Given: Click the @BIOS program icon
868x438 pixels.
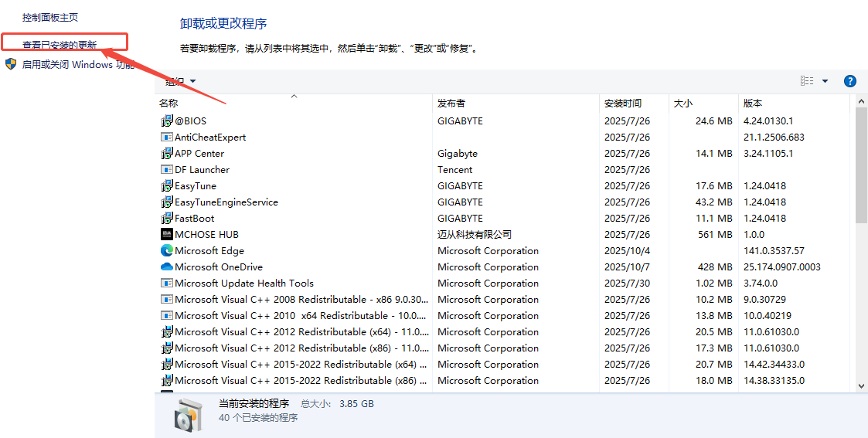Looking at the screenshot, I should [166, 121].
